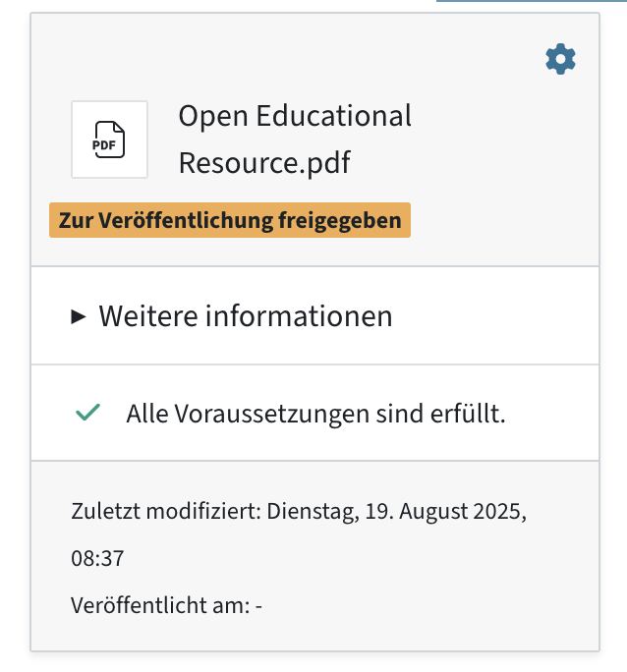
Task: Expand the Weitere informationen section
Action: (x=231, y=316)
